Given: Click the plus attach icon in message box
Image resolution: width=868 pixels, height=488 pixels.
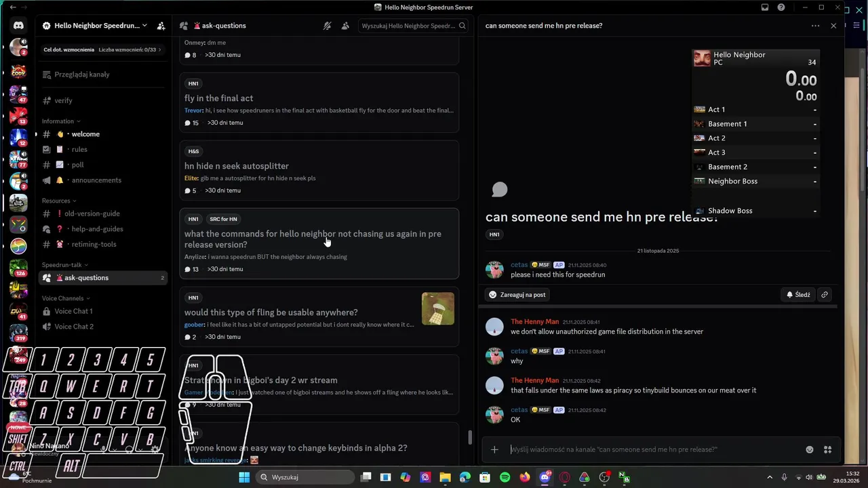Looking at the screenshot, I should (x=494, y=449).
